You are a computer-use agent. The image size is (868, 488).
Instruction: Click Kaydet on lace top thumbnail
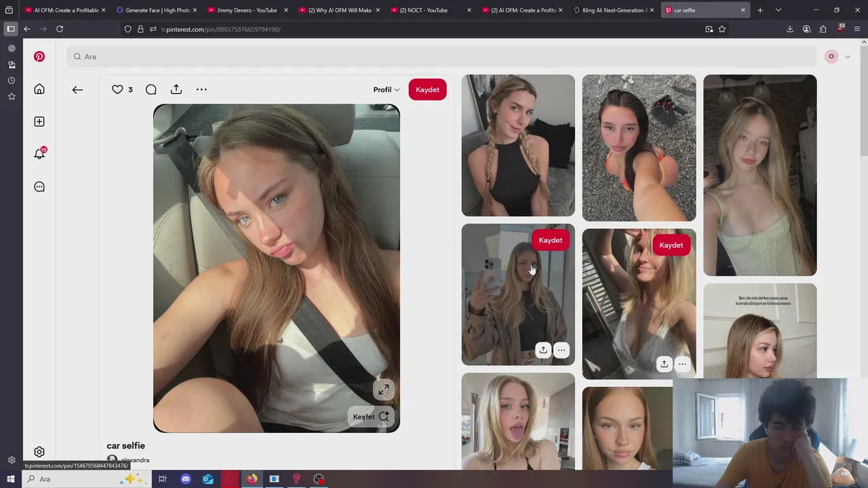pyautogui.click(x=671, y=245)
